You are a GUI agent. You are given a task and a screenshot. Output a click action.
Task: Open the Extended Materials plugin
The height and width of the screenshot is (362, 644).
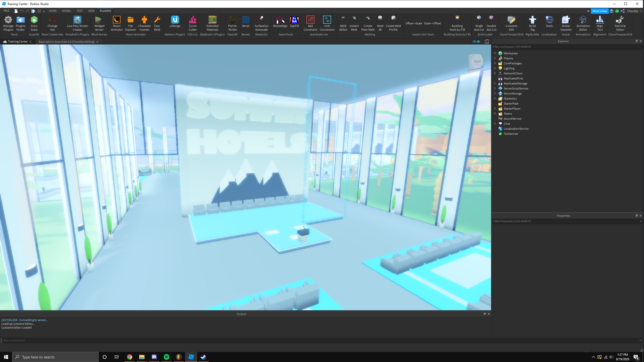point(212,23)
